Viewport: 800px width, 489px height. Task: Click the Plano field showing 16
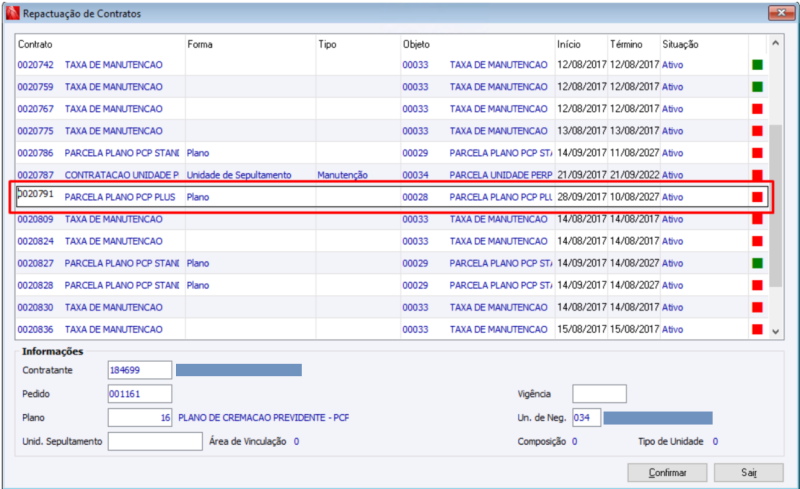(x=139, y=418)
